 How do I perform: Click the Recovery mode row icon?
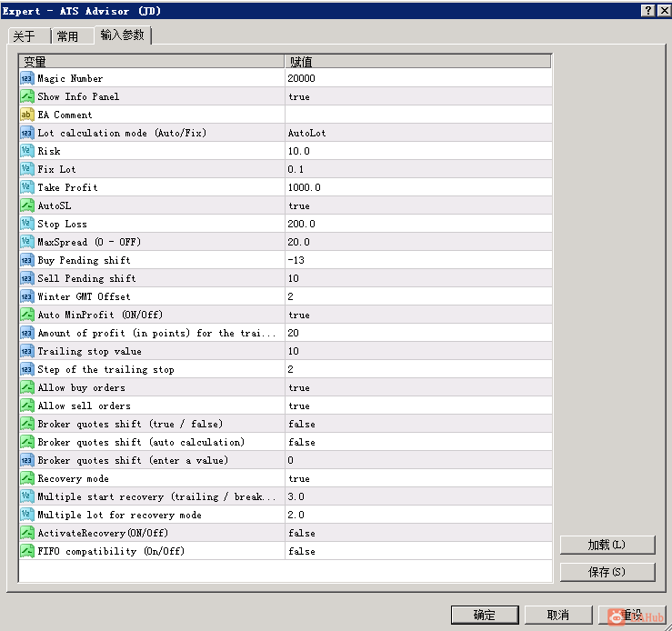point(26,478)
